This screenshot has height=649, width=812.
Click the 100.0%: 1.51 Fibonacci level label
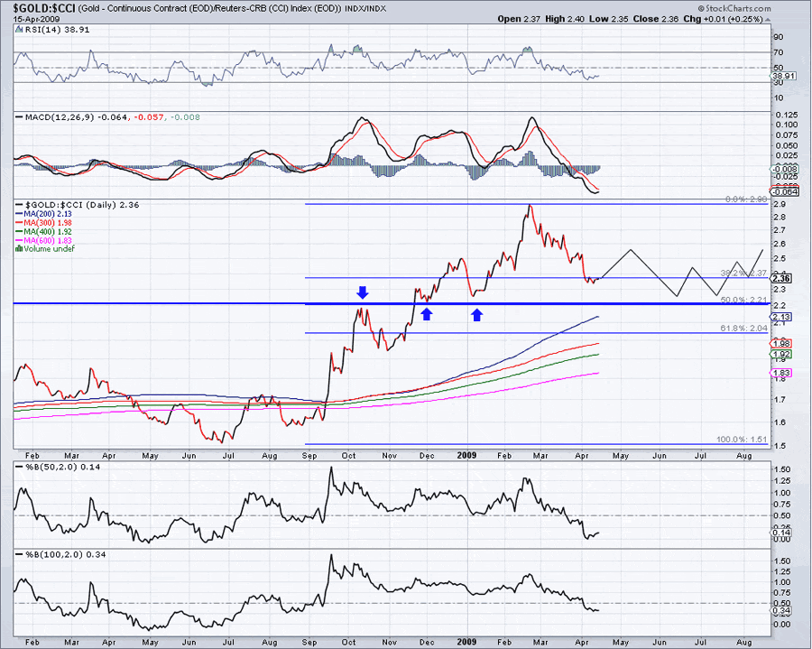click(x=742, y=440)
